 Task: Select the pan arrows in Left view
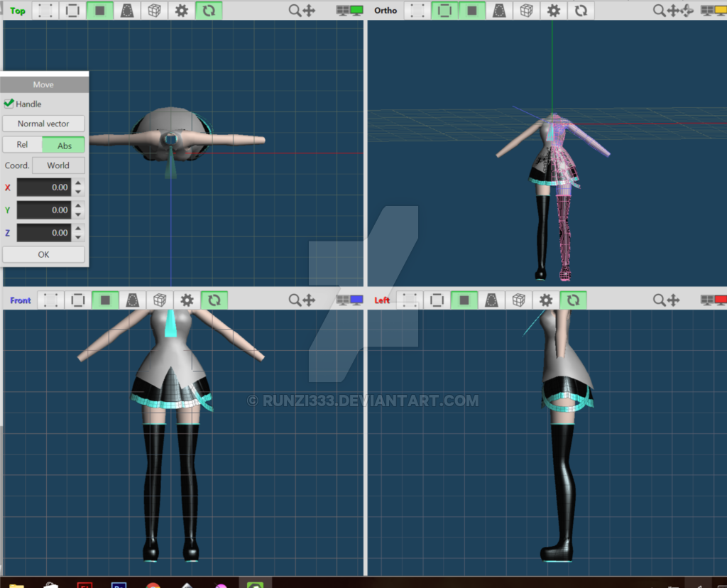point(673,300)
